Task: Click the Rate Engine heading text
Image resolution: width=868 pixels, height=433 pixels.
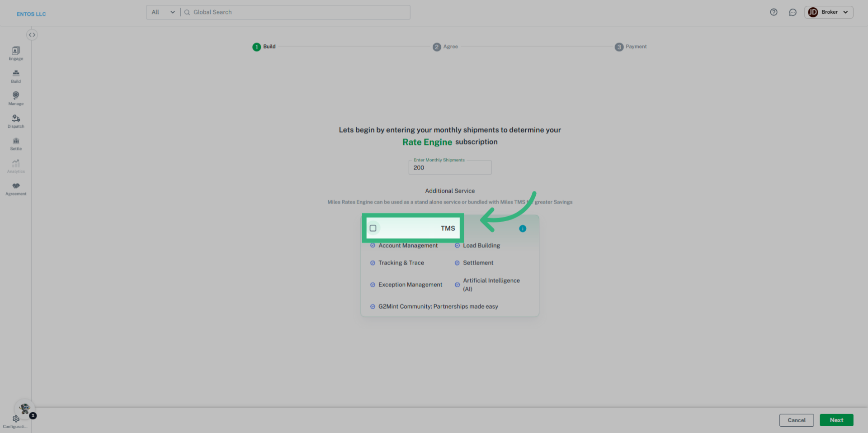Action: click(427, 142)
